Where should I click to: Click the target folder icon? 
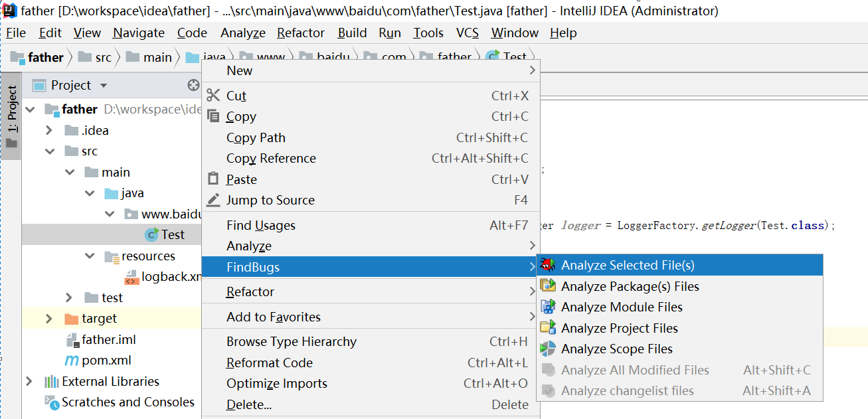tap(71, 319)
